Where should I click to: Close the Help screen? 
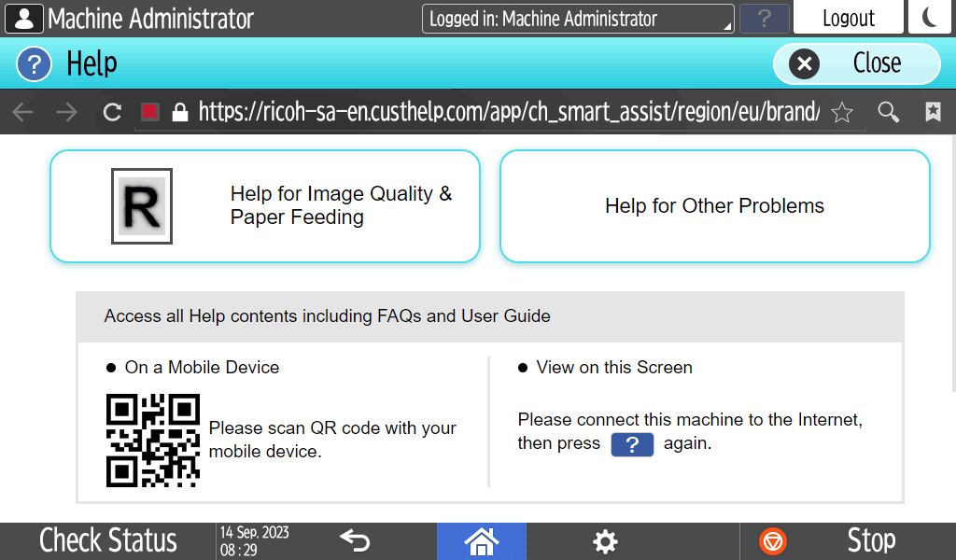[x=856, y=63]
